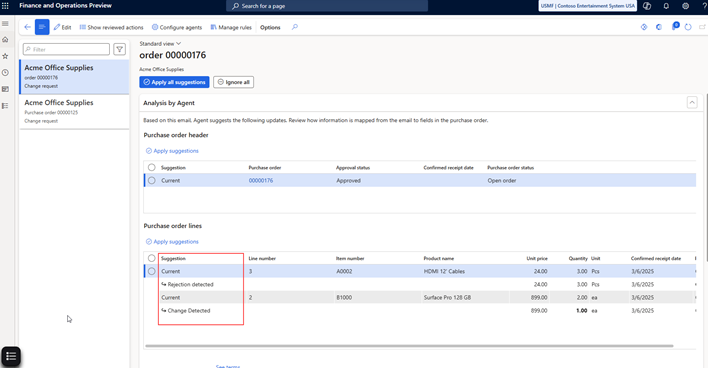The image size is (708, 368).
Task: Select Current row radio in header grid
Action: coord(152,180)
